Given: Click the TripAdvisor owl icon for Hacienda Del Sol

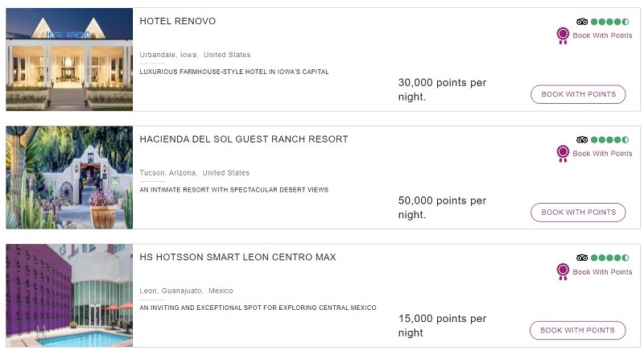Looking at the screenshot, I should tap(582, 140).
